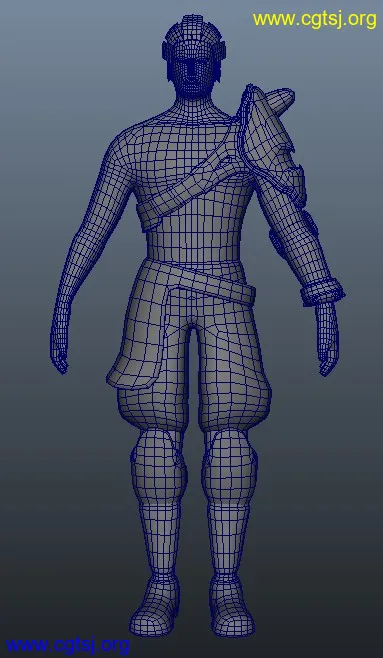
Task: Click the top-corner yellow www.cgtsj.org watermark
Action: [315, 20]
